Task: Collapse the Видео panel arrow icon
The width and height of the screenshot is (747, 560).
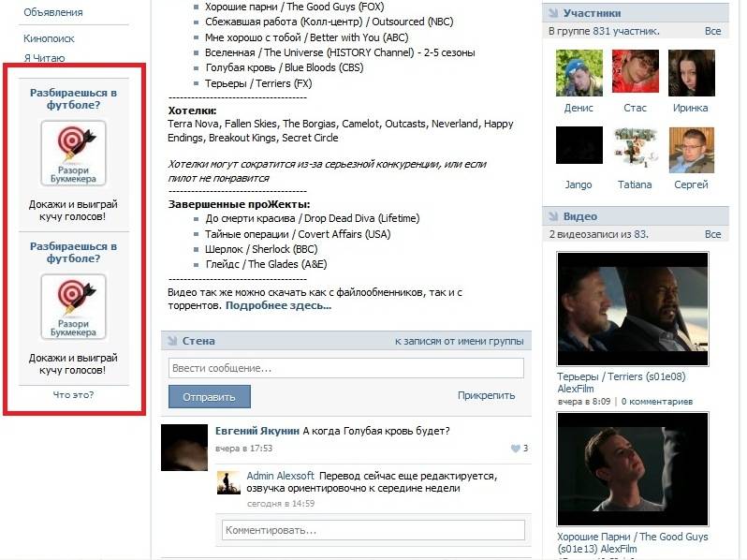Action: coord(553,216)
